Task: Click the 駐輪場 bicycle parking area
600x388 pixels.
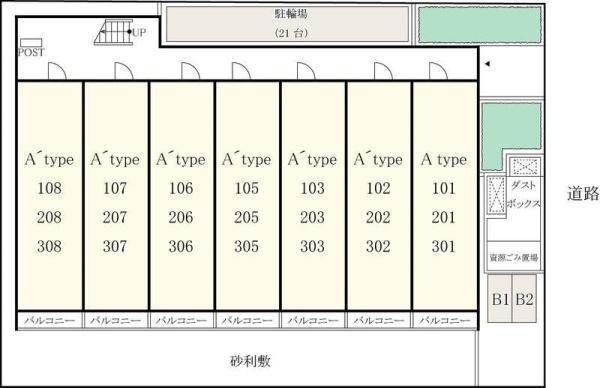Action: 288,23
